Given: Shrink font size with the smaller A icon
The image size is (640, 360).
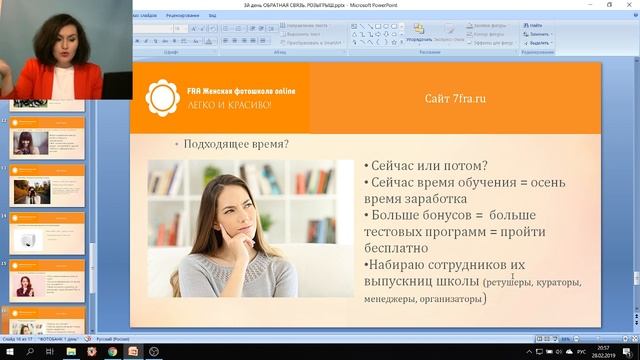Looking at the screenshot, I should coord(202,29).
